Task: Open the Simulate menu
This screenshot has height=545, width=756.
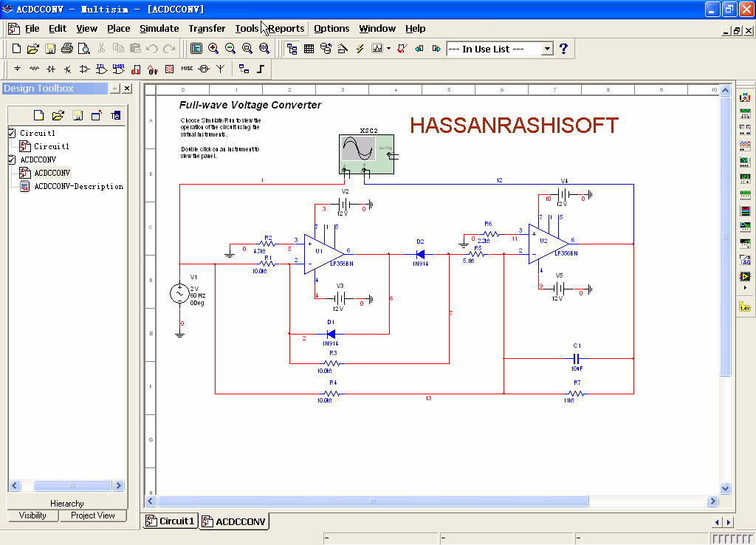Action: pyautogui.click(x=159, y=28)
